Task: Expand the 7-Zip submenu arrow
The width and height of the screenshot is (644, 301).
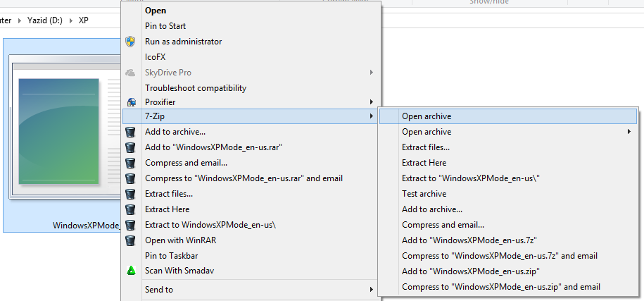Action: [x=372, y=116]
